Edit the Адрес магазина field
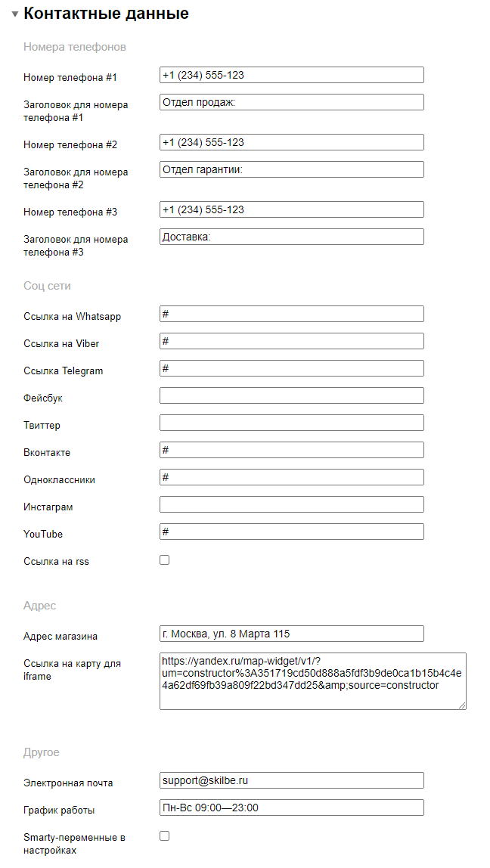Screen dimensions: 490x868 click(x=291, y=634)
